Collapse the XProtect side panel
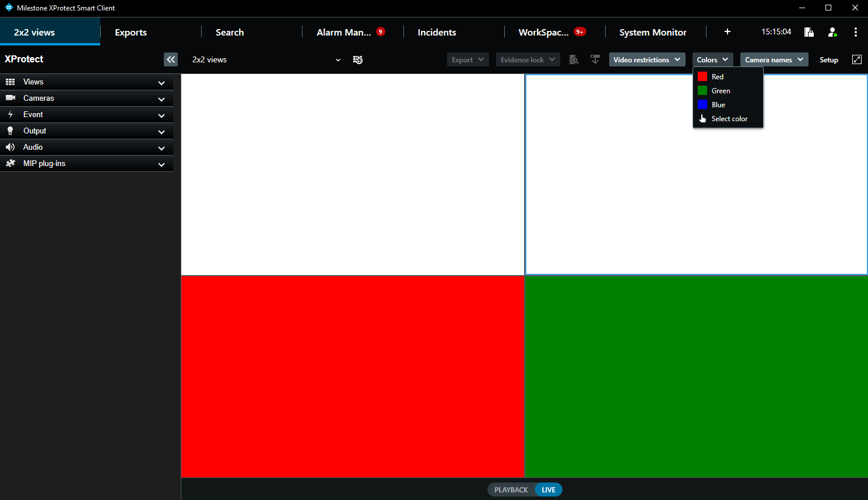The image size is (868, 500). click(171, 59)
